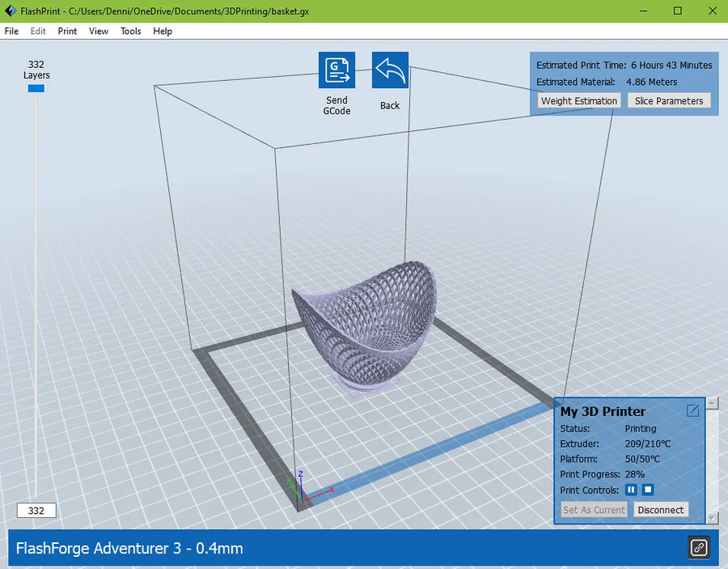Close the FlashPrint window

pos(713,11)
